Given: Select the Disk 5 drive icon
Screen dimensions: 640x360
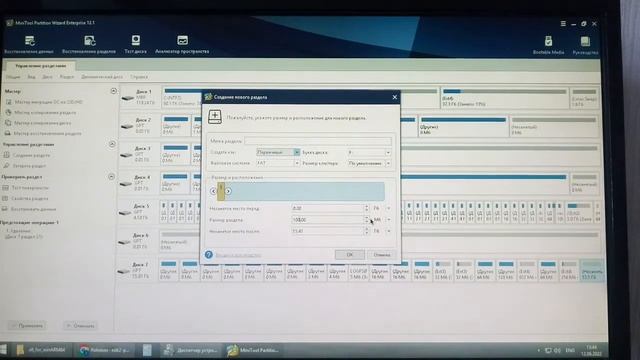Looking at the screenshot, I should pyautogui.click(x=125, y=213).
